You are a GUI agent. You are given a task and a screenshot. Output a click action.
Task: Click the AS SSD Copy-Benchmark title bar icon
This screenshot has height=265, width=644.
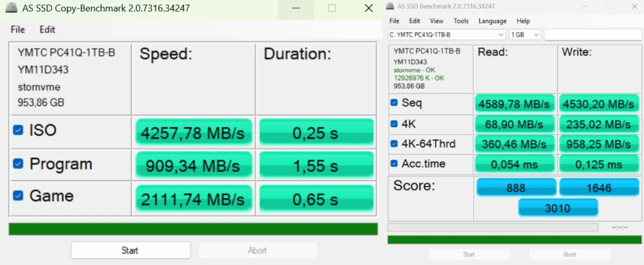(x=11, y=9)
